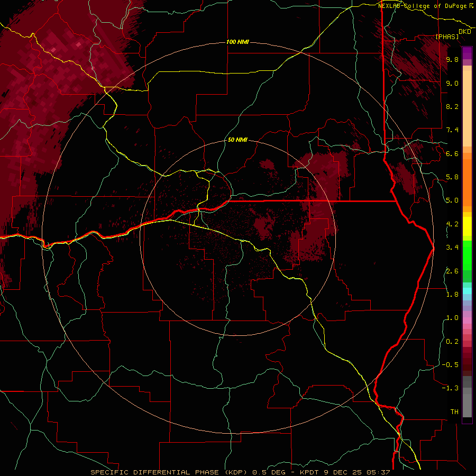Click the 100 NMI range ring label

click(x=237, y=42)
